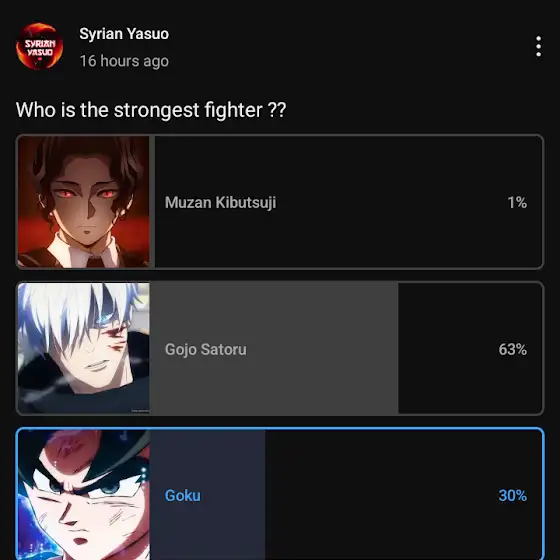View the Goku option image
This screenshot has width=560, height=560.
click(84, 495)
